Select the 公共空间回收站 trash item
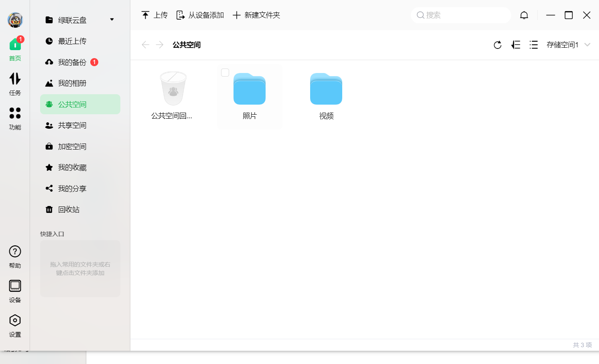The width and height of the screenshot is (599, 364). [x=173, y=97]
